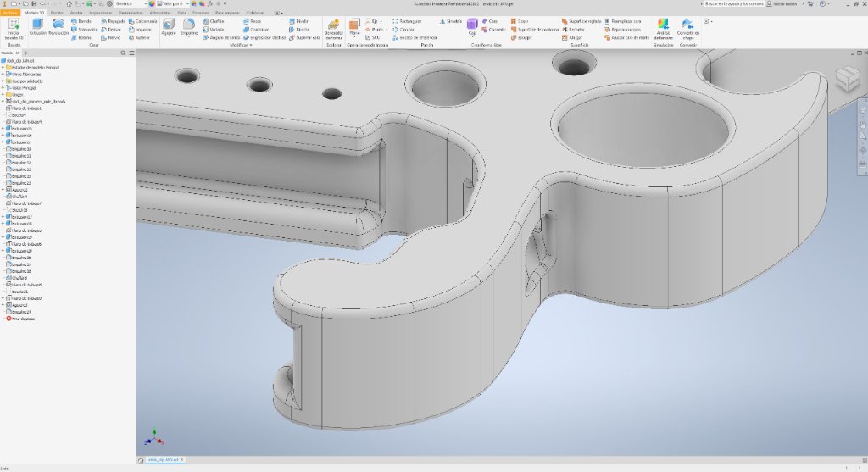
Task: Select the Circular pattern tool
Action: [x=403, y=30]
